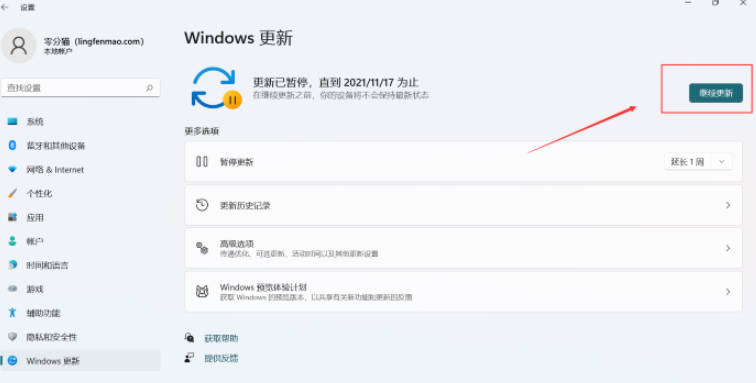Click the 系统 monitor icon in the sidebar
Screen dimensions: 756x383
click(x=13, y=122)
